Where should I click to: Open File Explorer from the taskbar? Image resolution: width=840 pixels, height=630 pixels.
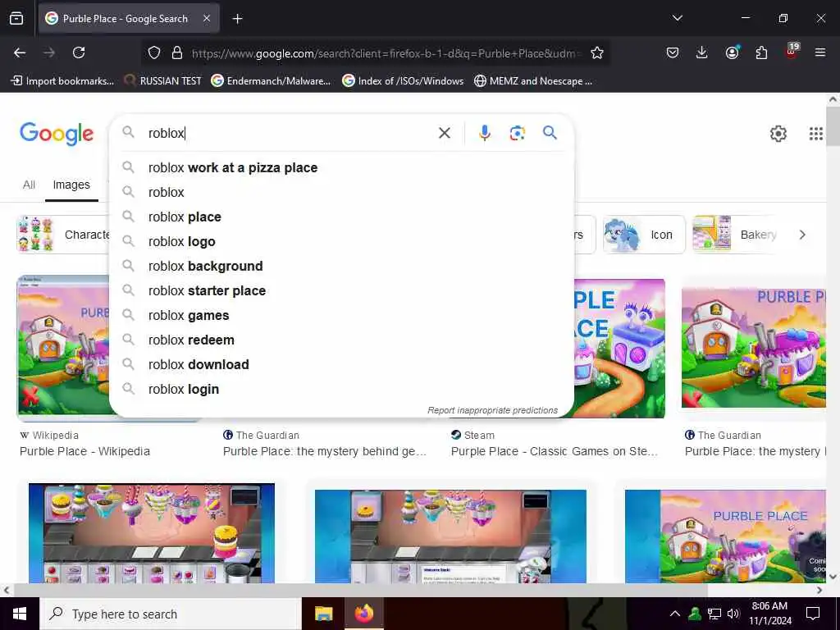[x=323, y=614]
